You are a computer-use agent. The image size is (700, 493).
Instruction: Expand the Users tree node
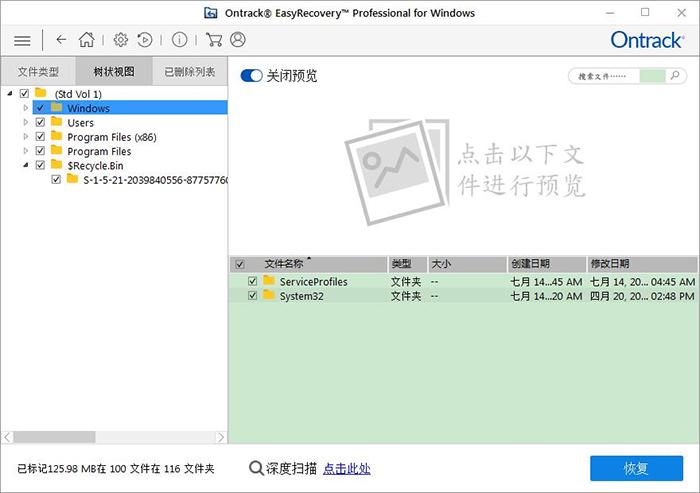coord(25,122)
